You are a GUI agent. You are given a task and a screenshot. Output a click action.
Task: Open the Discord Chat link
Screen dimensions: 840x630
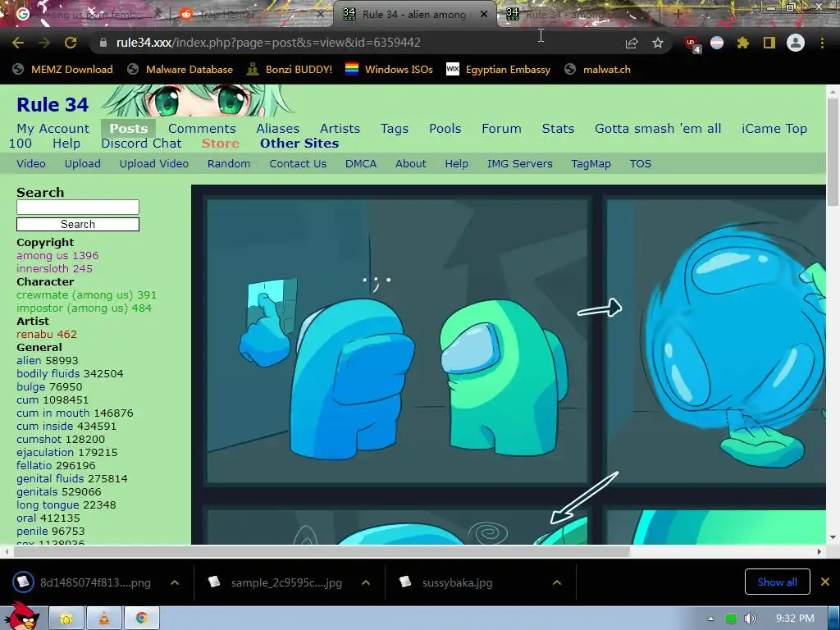141,144
